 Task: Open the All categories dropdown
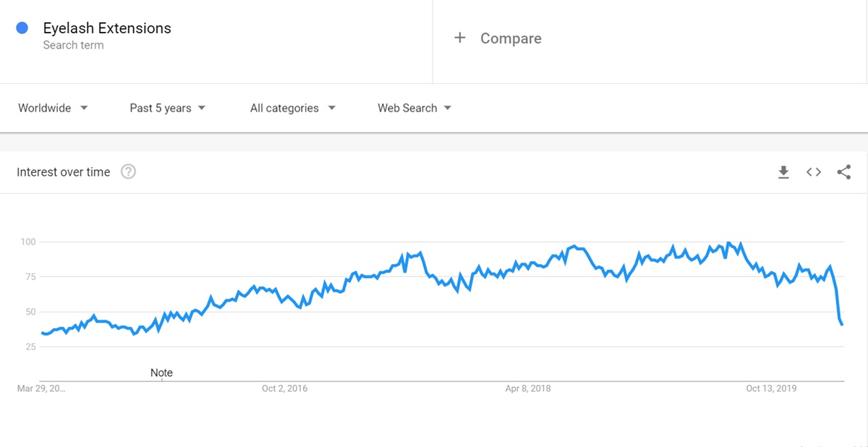point(292,108)
